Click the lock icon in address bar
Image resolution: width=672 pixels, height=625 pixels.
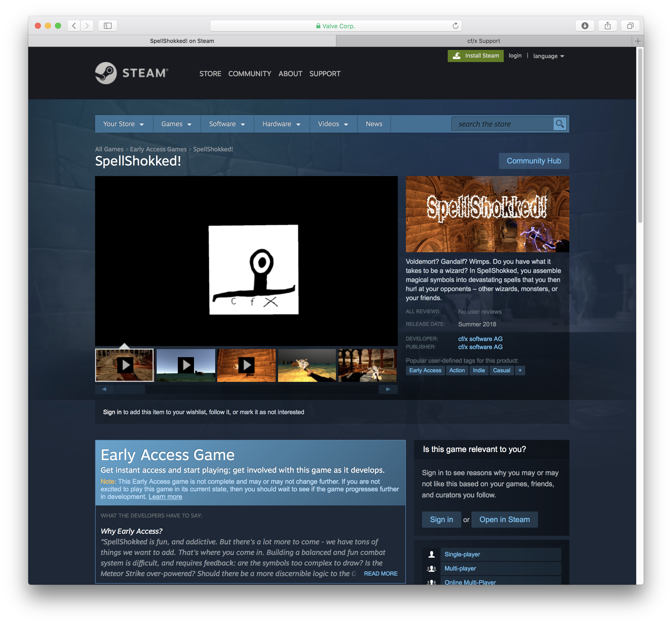coord(318,26)
